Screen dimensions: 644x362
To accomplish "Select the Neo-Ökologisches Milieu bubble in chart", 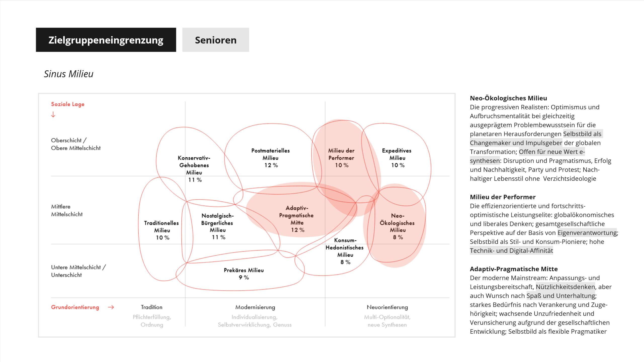I will click(x=397, y=226).
